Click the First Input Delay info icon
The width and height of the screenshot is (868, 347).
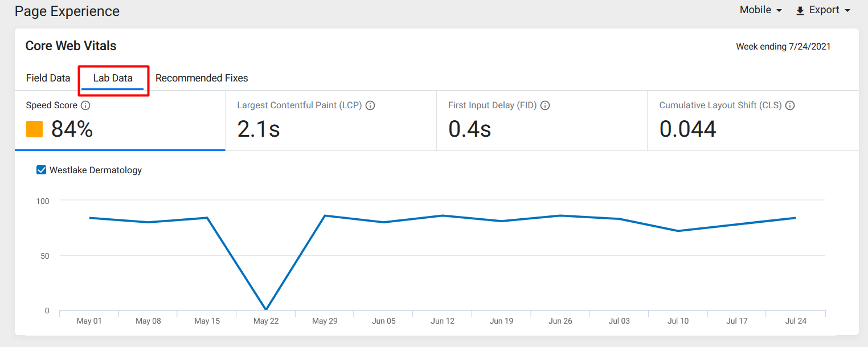(545, 105)
